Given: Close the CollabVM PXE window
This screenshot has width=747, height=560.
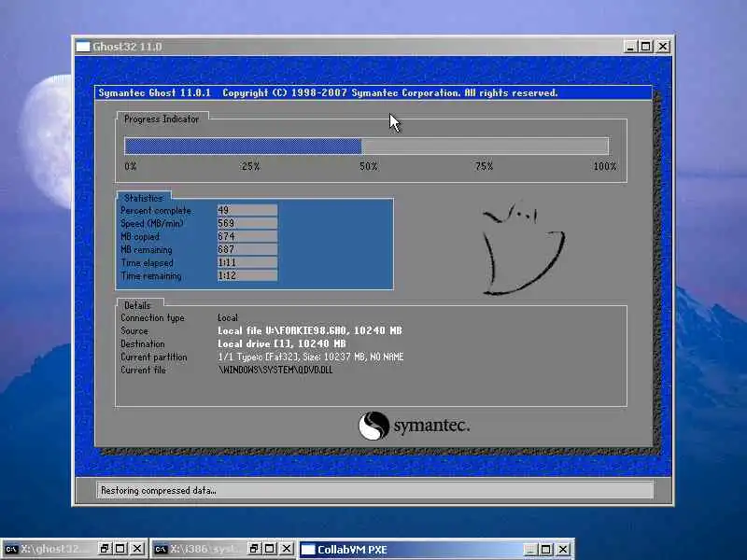Looking at the screenshot, I should tap(563, 550).
